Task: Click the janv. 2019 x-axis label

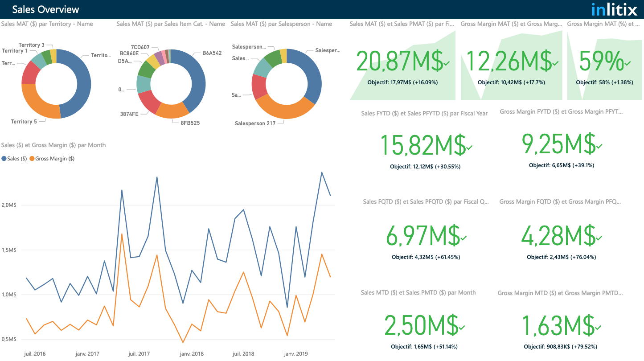Action: click(296, 354)
